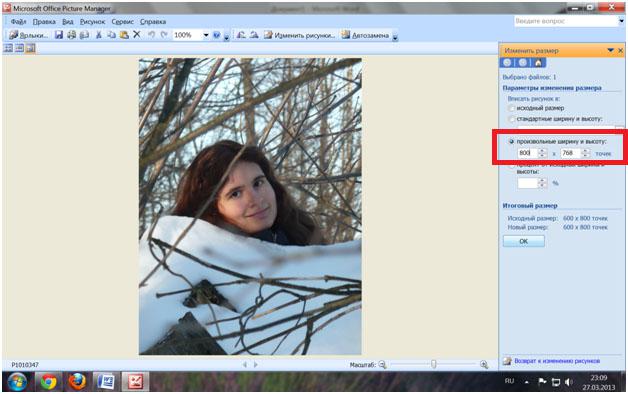Click the Rotate right icon
The height and width of the screenshot is (394, 628).
click(x=254, y=35)
